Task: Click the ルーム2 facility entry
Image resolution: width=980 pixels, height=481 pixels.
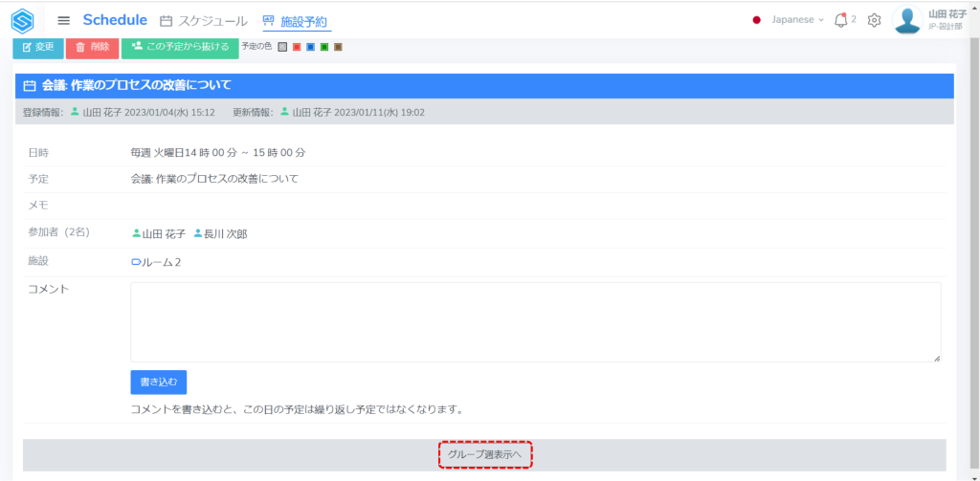Action: click(x=156, y=262)
